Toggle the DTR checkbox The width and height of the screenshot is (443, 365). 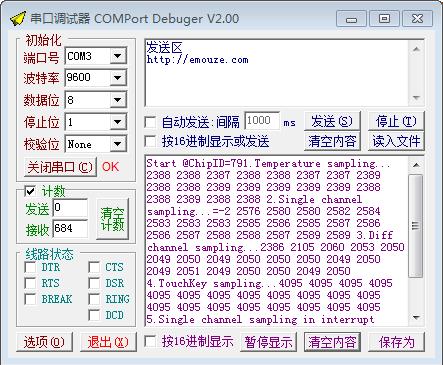[30, 267]
